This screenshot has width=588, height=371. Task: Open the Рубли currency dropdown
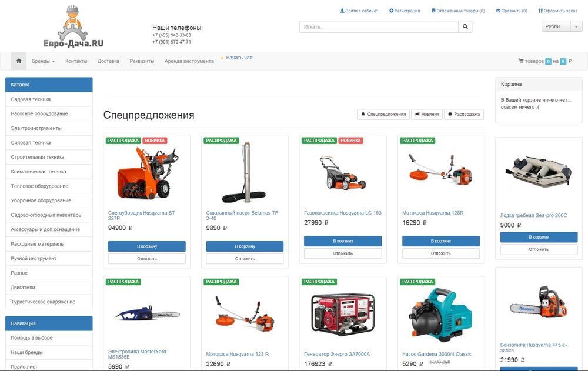[x=562, y=26]
